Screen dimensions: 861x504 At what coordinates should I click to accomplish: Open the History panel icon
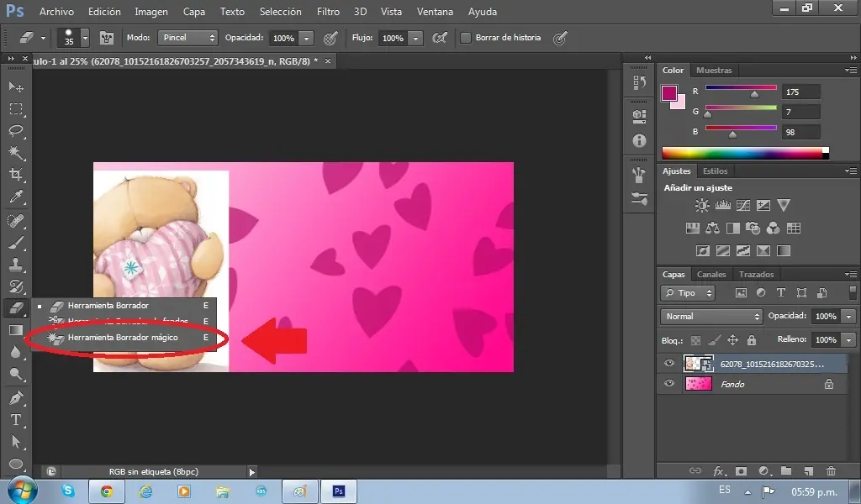pos(639,83)
